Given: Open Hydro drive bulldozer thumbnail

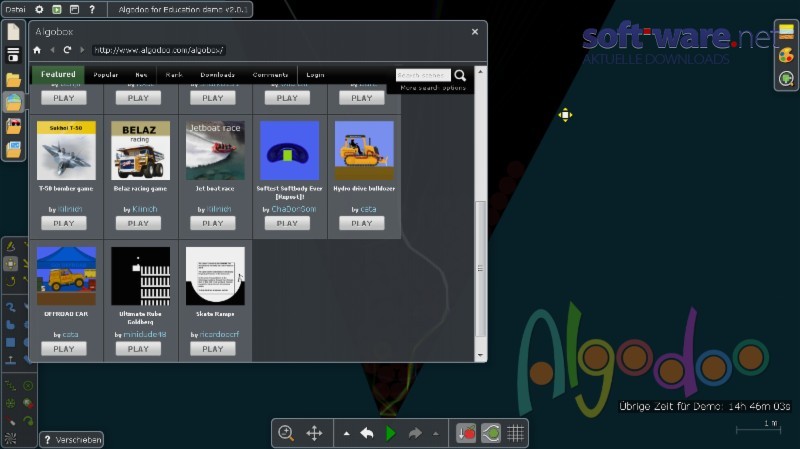Looking at the screenshot, I should tap(364, 150).
